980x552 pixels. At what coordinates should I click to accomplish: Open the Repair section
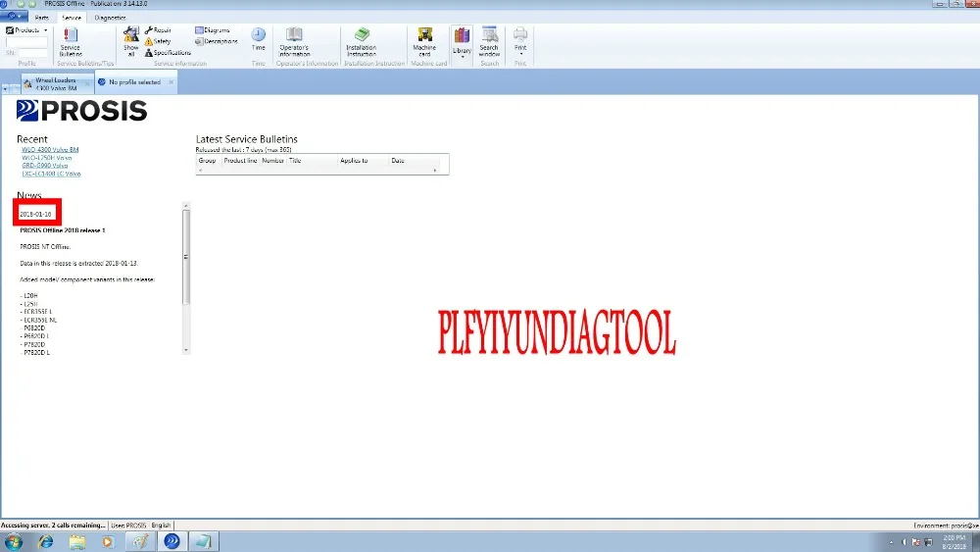point(158,30)
